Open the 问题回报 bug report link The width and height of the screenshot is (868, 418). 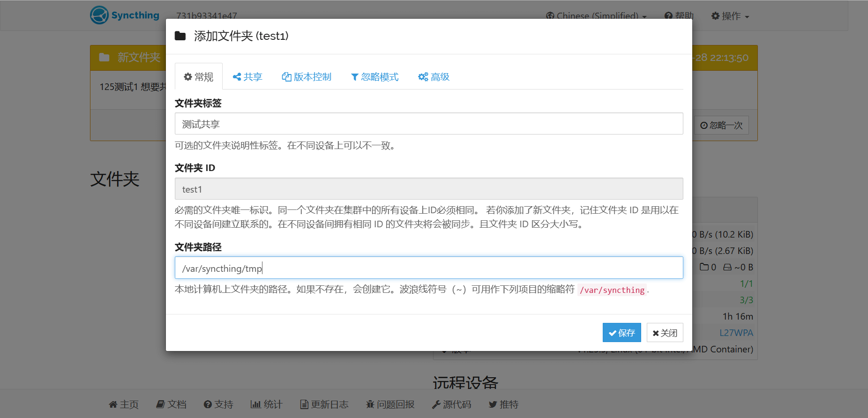[390, 404]
